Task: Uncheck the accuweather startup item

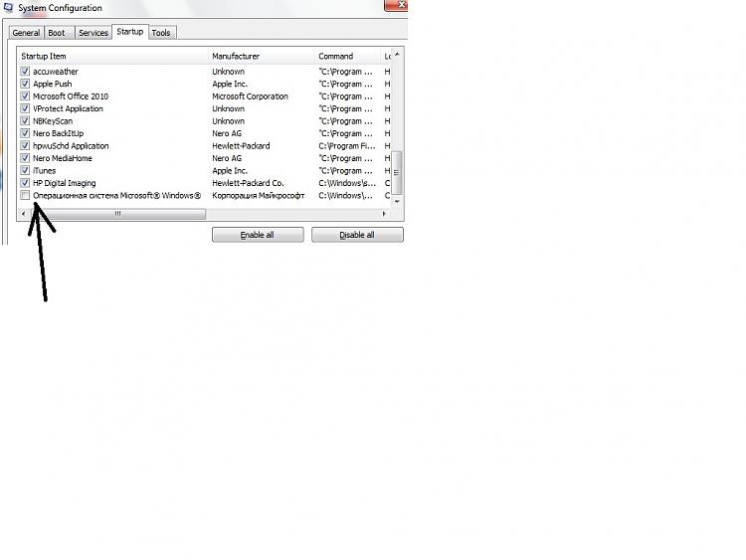Action: pyautogui.click(x=25, y=72)
